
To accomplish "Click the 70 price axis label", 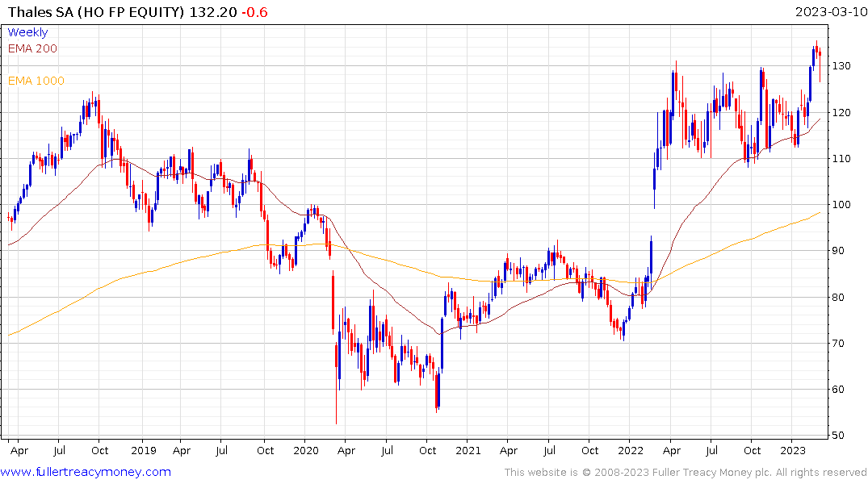I will 838,343.
